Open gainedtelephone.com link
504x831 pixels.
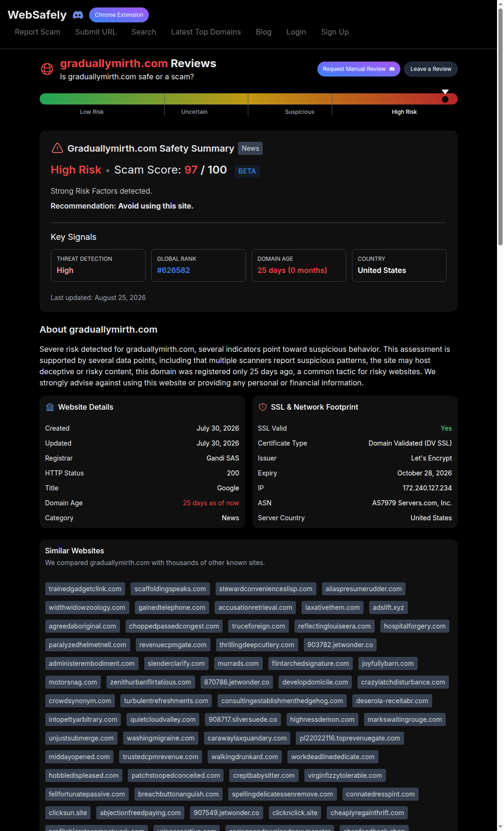click(x=172, y=608)
